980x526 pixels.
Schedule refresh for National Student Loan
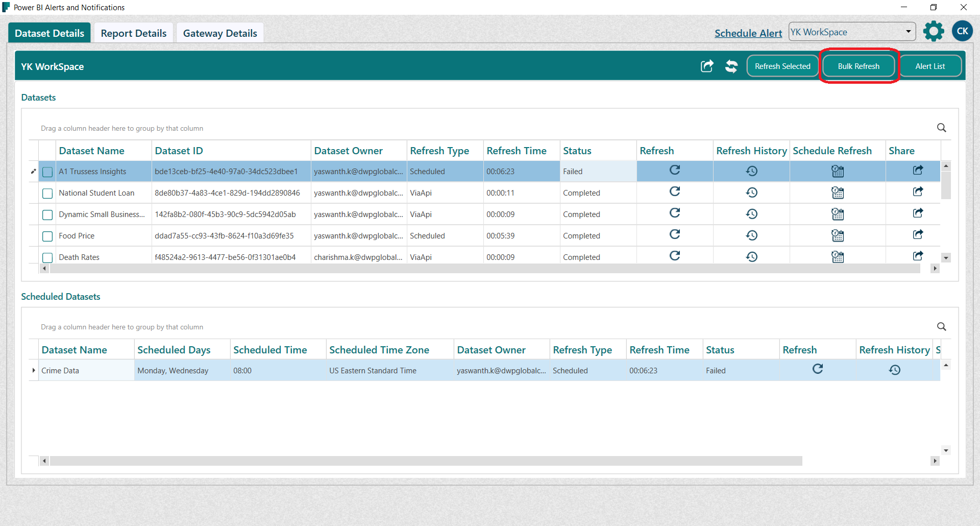point(838,193)
